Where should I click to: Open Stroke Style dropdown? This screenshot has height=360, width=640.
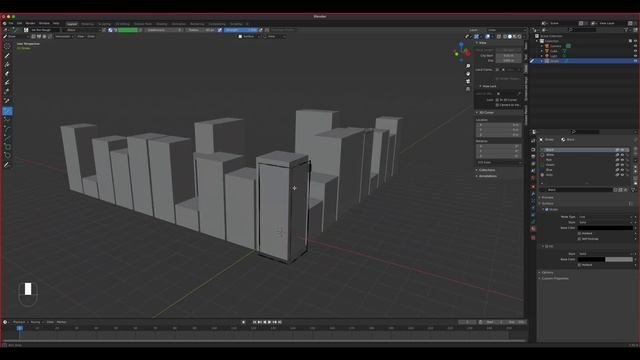coord(605,222)
